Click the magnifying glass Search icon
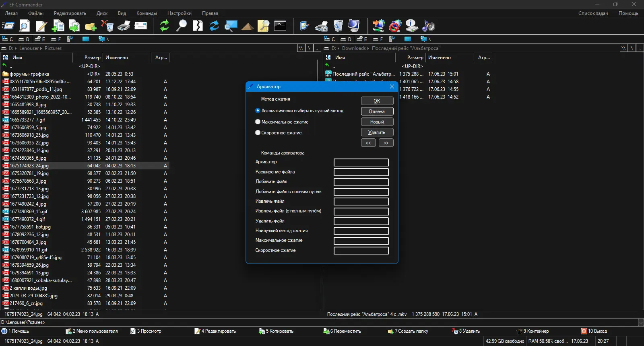 click(182, 26)
